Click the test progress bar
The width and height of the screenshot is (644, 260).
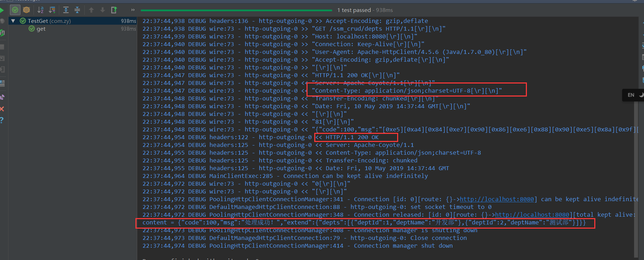(236, 10)
